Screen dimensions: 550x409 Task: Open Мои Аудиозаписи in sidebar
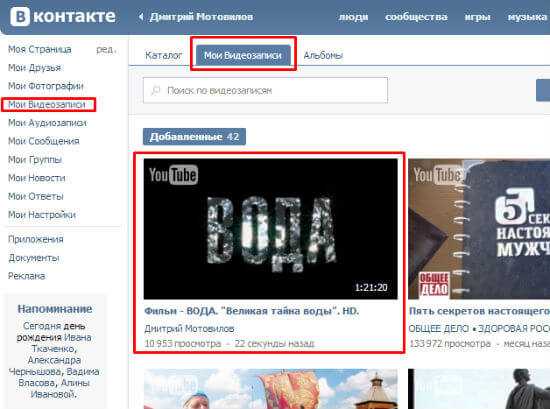47,123
